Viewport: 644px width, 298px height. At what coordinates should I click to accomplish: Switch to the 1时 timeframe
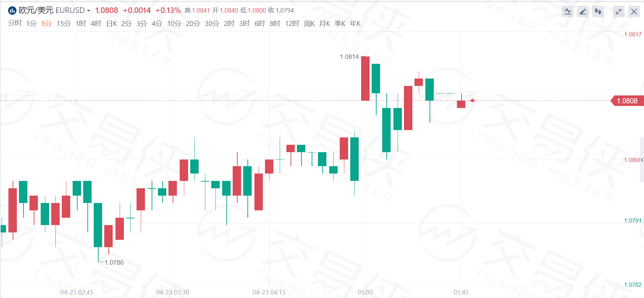81,23
